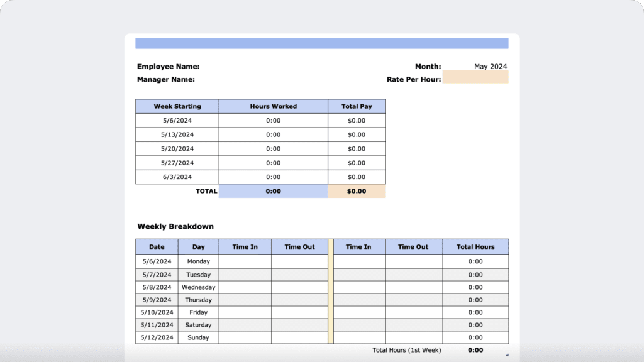Select the Total Hours (1st Week) value

(x=475, y=349)
